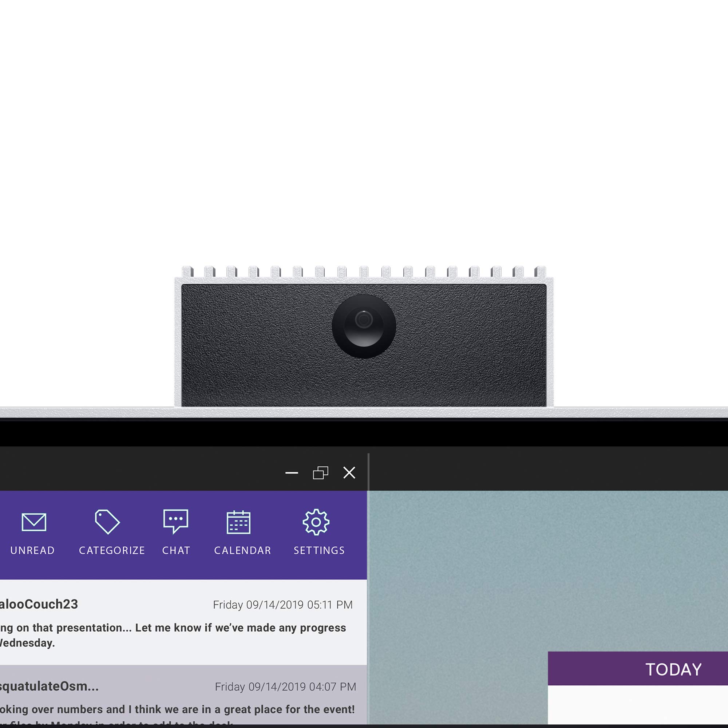Open the alooCouch23 message thread
728x728 pixels.
[173, 623]
